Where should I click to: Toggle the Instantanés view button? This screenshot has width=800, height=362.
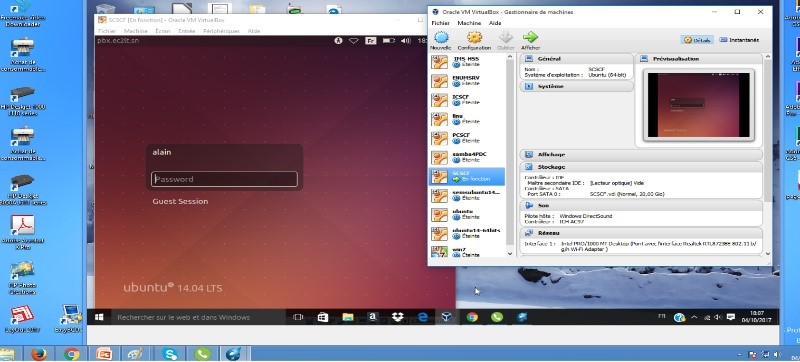pyautogui.click(x=740, y=40)
